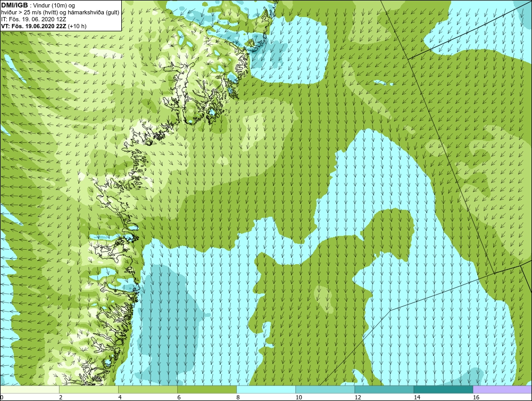Screen dimensions: 532x401
Task: Click the 4–6 m/s green legend swatch
Action: point(148,389)
